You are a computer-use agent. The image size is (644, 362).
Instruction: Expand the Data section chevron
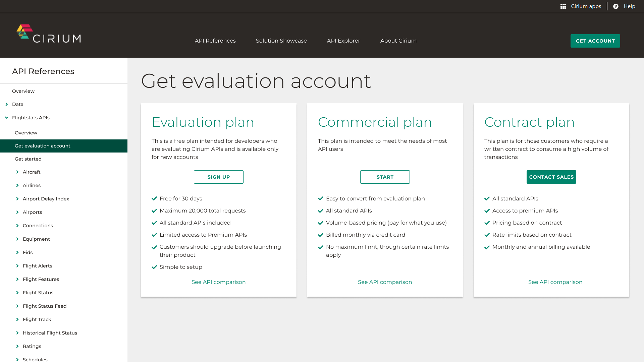click(7, 104)
